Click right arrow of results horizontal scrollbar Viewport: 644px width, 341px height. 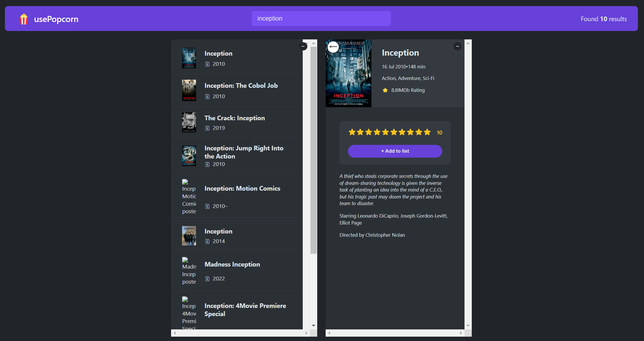(x=306, y=333)
